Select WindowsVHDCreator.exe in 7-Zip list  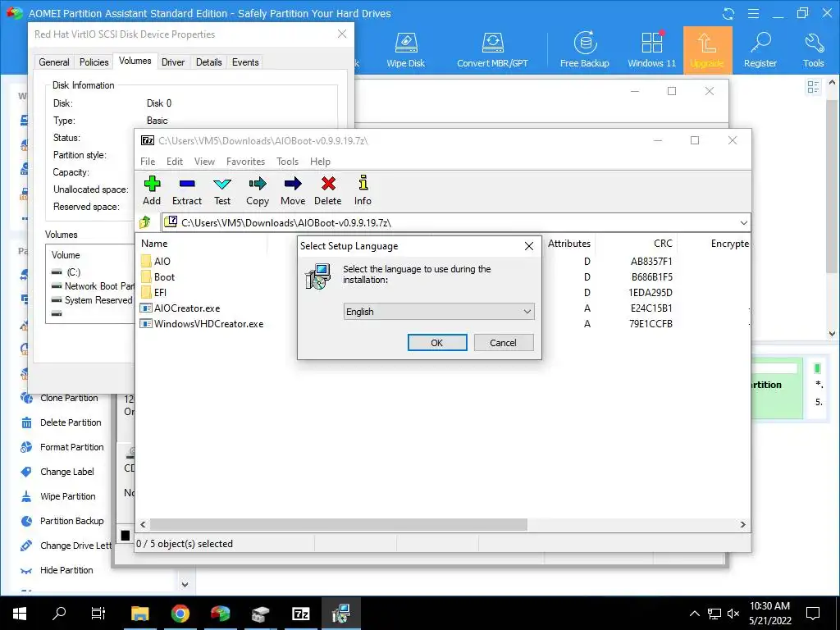point(202,323)
